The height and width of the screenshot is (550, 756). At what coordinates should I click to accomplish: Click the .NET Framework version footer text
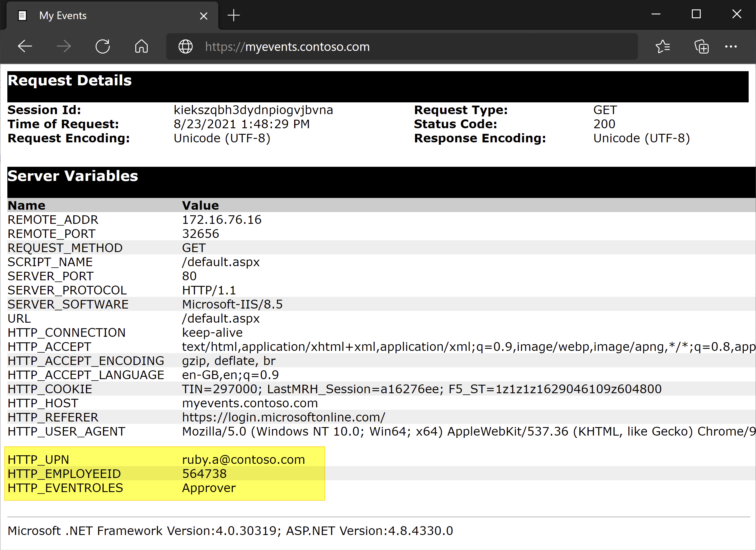point(230,531)
